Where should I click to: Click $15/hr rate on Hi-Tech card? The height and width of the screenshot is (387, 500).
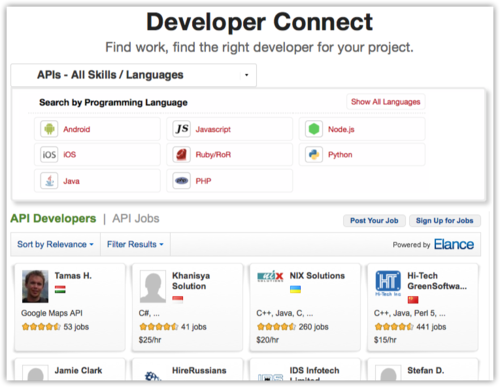[385, 340]
